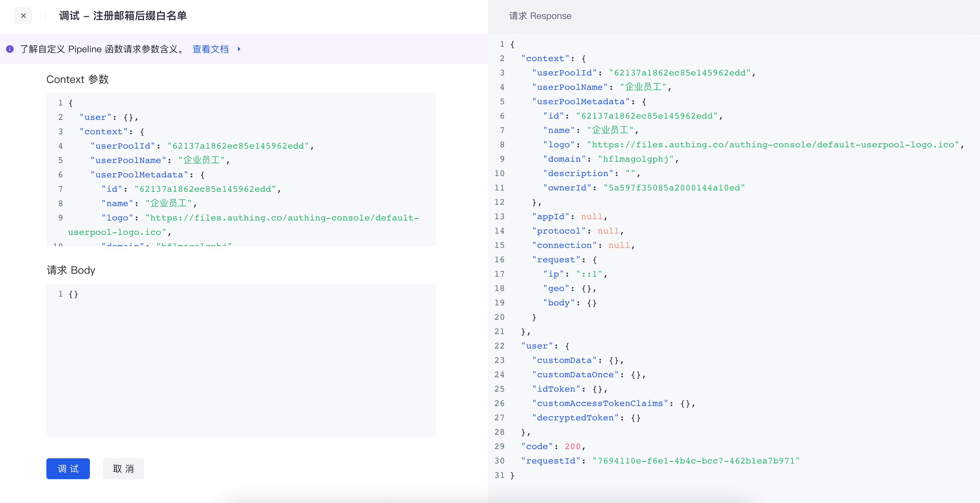Click the "domain" line in Response
Screen dimensions: 980x503
(x=611, y=159)
